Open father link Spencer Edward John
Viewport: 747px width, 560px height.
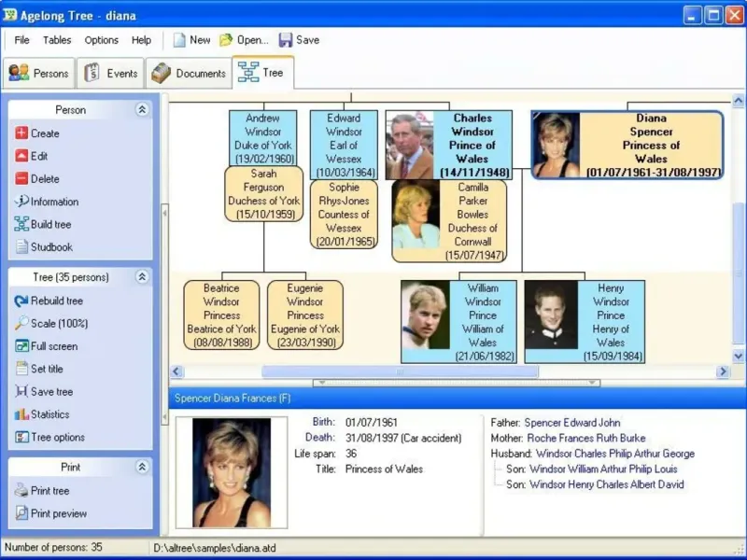572,423
